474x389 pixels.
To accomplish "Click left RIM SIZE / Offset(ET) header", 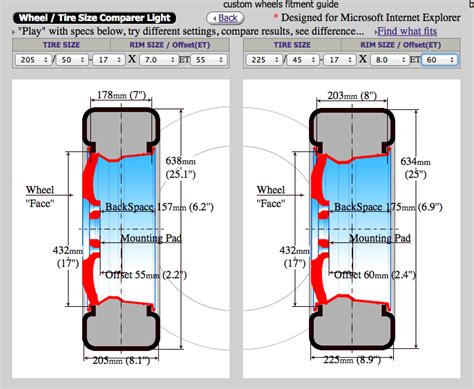I will [170, 45].
